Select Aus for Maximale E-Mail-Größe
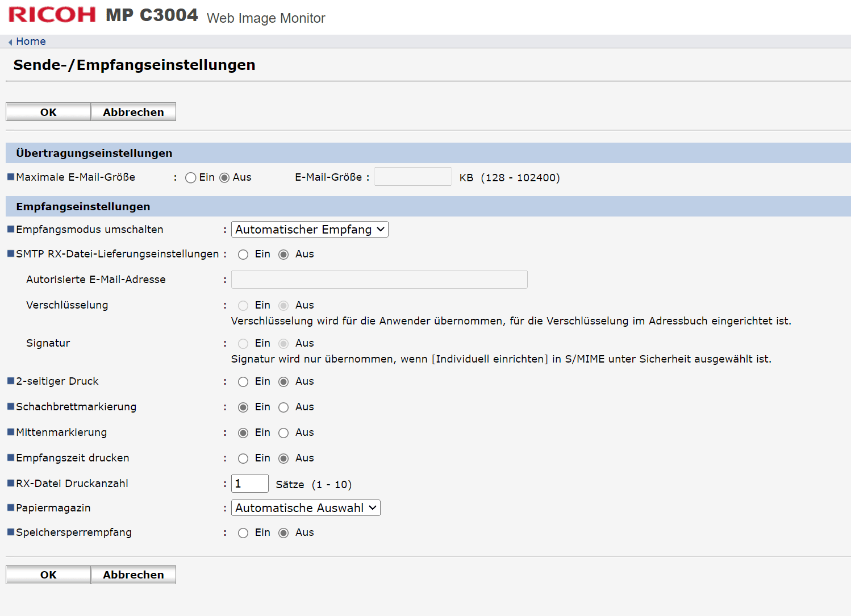Screen dimensions: 851x616 click(224, 178)
